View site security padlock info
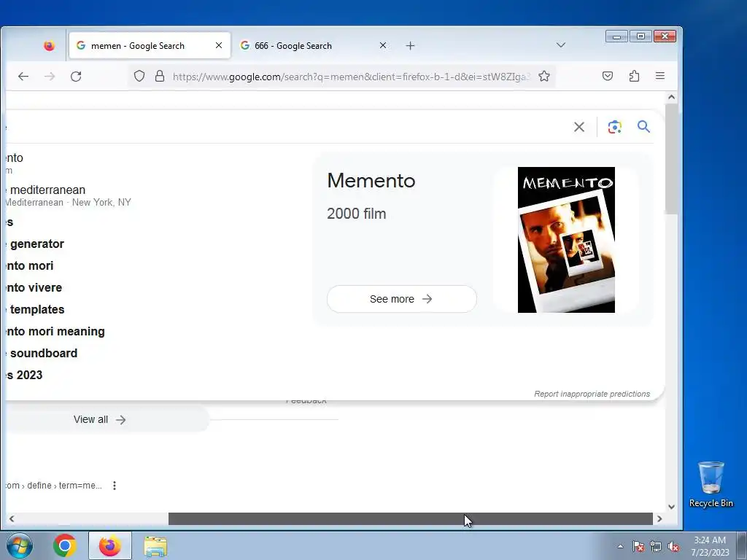 pos(160,76)
